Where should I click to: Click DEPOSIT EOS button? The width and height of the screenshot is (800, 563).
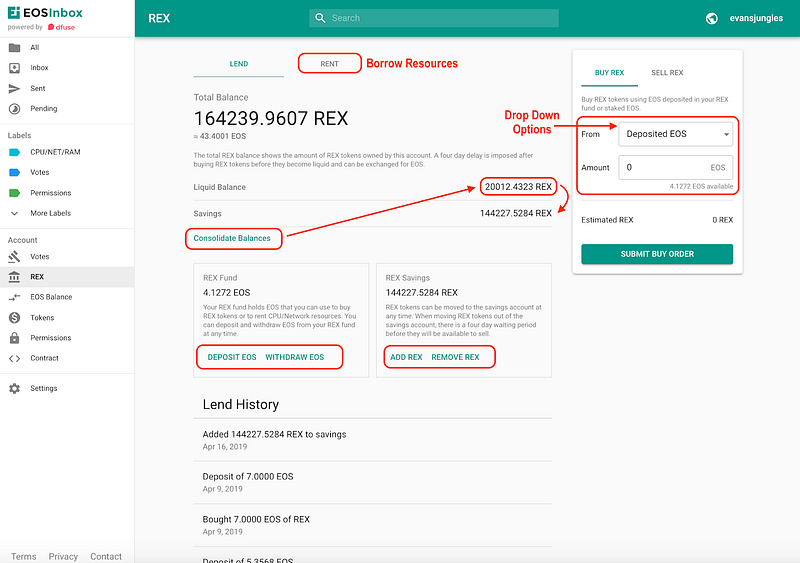[x=232, y=357]
